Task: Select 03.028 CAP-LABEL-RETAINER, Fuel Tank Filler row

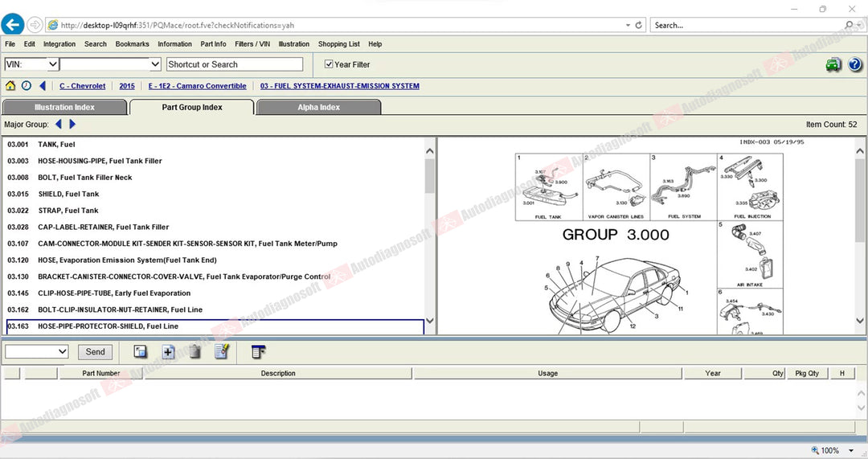Action: coord(215,227)
